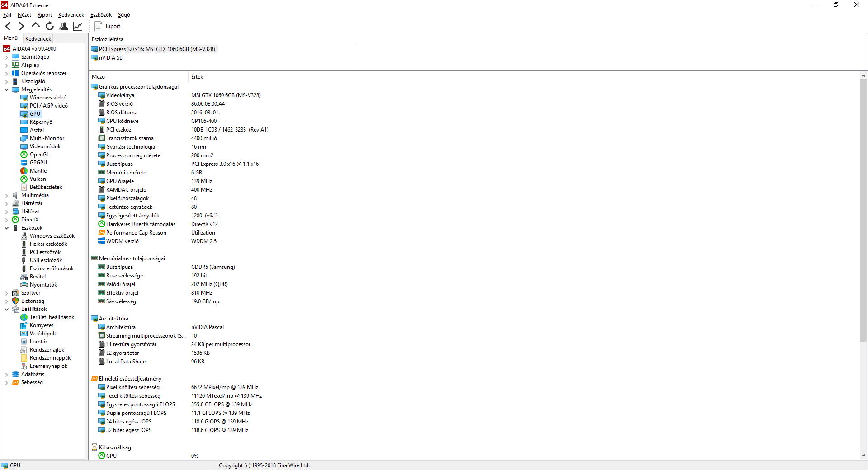
Task: Expand the Sebesség tree node
Action: 6,382
